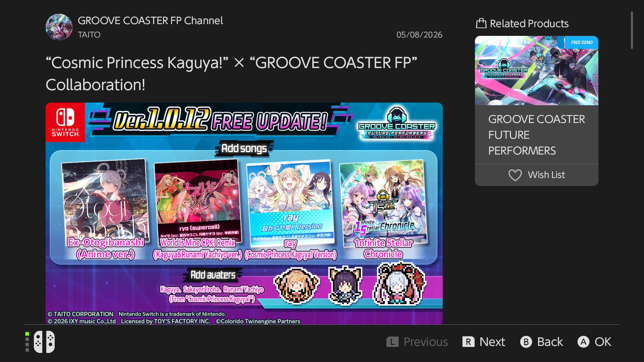Click the article date 05/08/2026
644x362 pixels.
[x=419, y=35]
